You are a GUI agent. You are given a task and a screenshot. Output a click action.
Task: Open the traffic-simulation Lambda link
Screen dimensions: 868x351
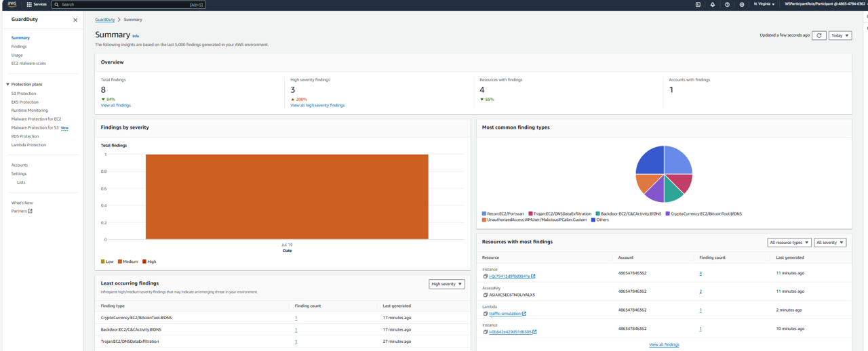505,314
